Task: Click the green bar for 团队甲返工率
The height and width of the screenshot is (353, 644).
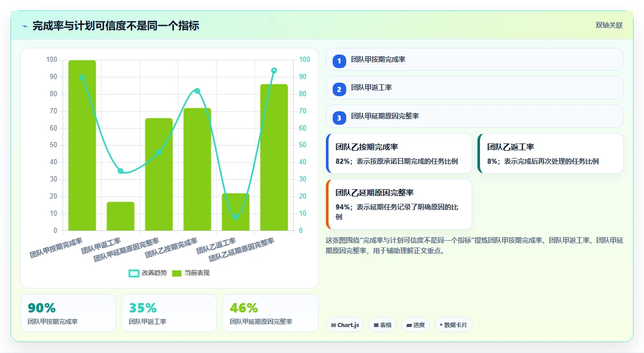Action: pos(120,216)
